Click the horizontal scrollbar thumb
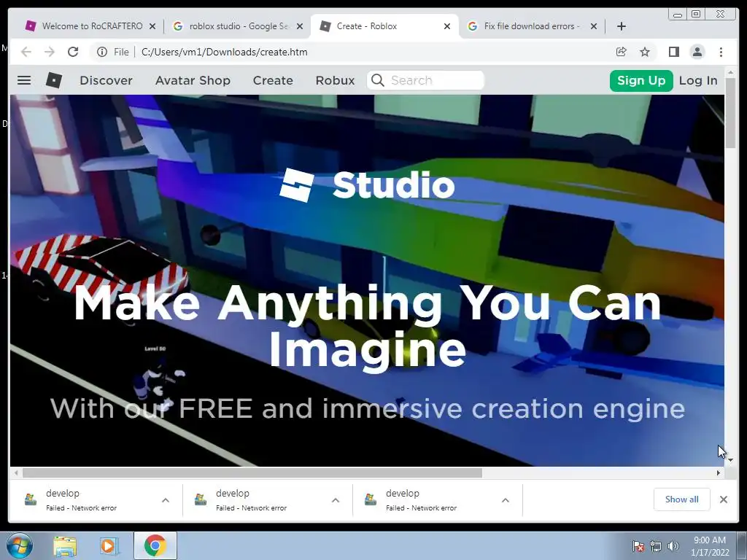Screen dimensions: 747x560 point(252,472)
